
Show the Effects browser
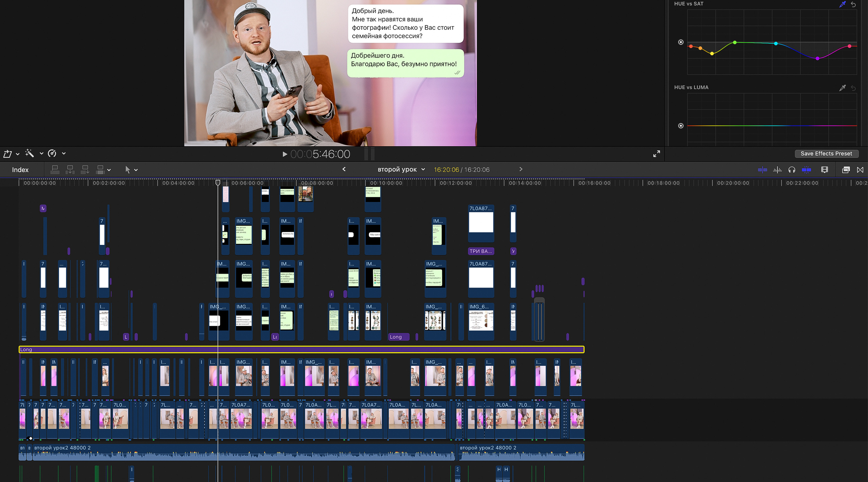(846, 170)
